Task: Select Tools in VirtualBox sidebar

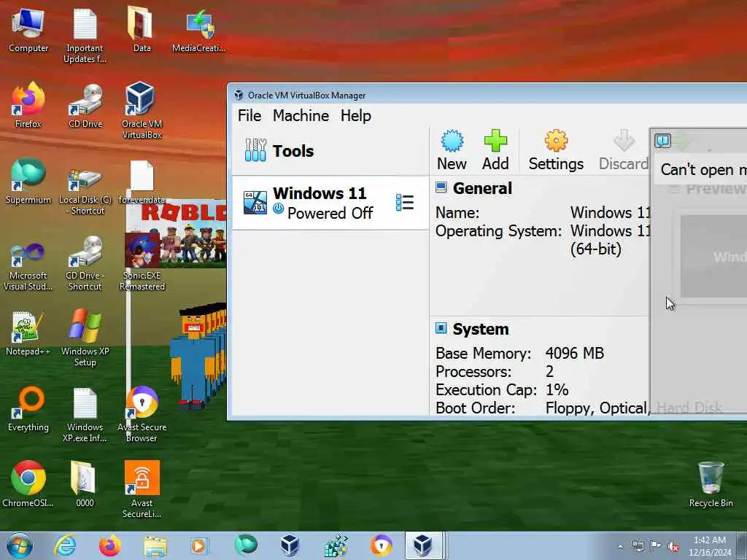Action: pos(330,151)
